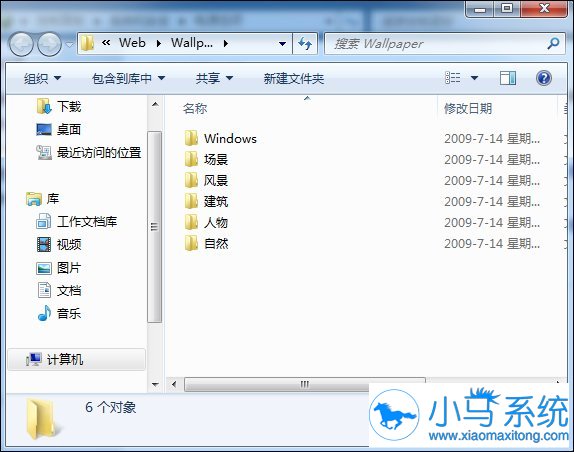Image resolution: width=574 pixels, height=452 pixels.
Task: Select the 建筑 folder
Action: click(x=216, y=201)
